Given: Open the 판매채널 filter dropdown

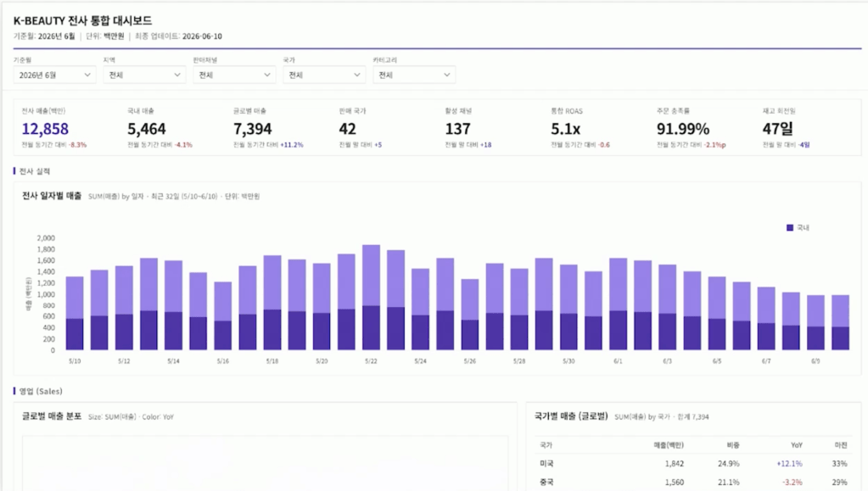Looking at the screenshot, I should 234,75.
